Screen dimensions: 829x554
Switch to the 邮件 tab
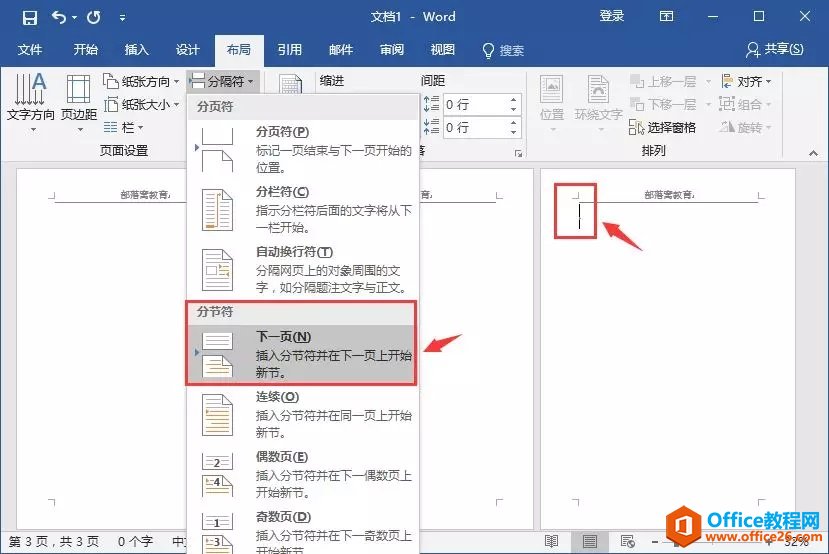point(341,50)
